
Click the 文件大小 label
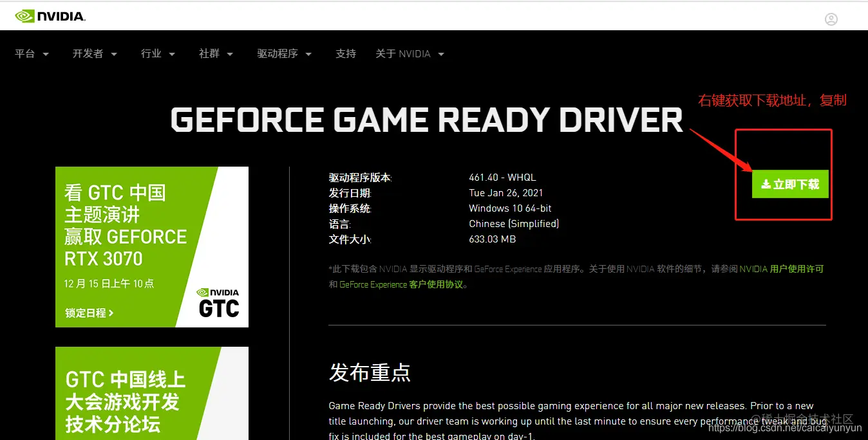click(350, 239)
